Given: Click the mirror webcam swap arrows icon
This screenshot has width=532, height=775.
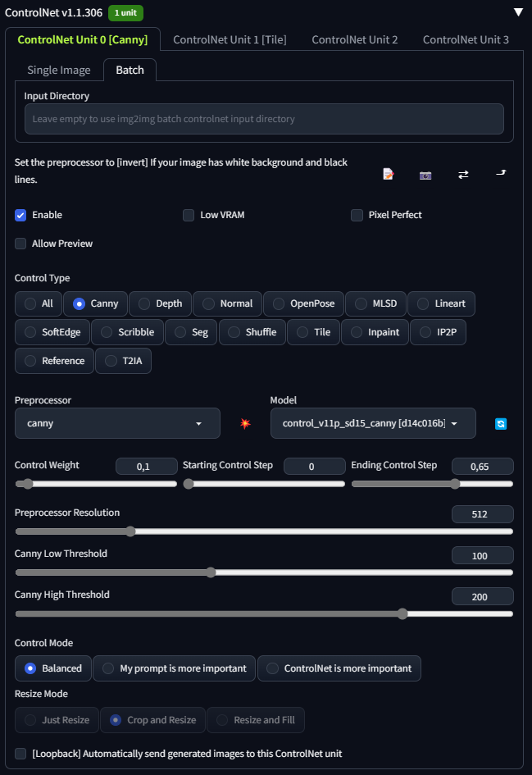Looking at the screenshot, I should tap(463, 175).
